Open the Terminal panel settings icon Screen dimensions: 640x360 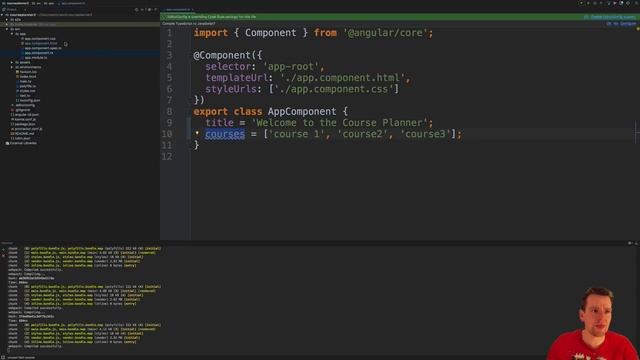629,243
